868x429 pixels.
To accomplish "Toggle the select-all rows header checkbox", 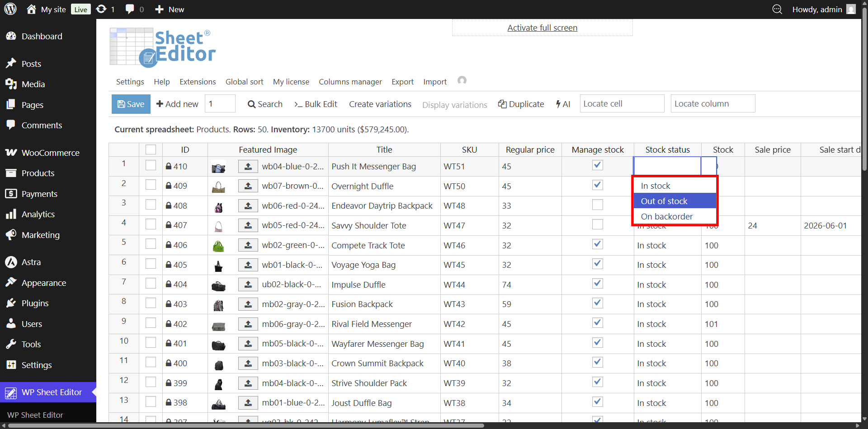I will pos(151,149).
